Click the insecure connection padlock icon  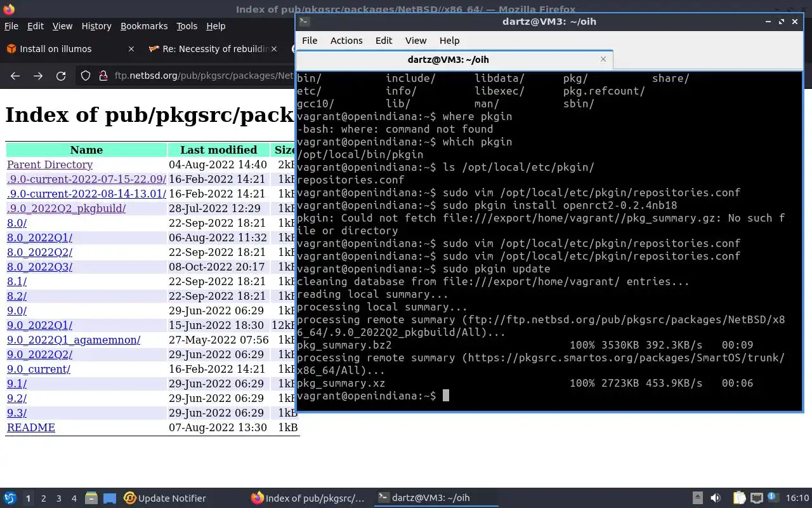pos(103,76)
